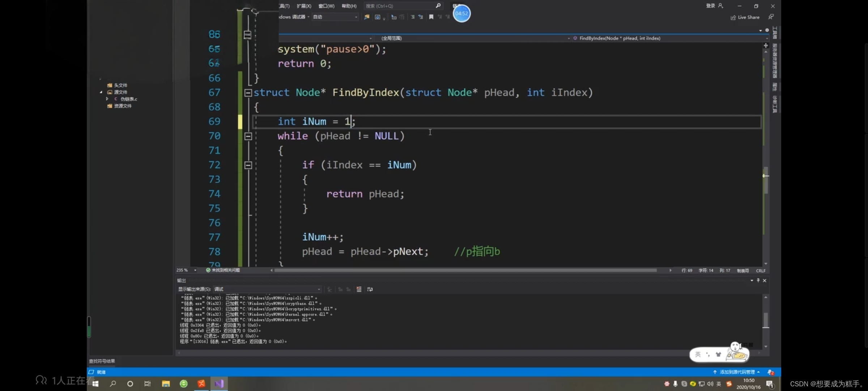This screenshot has height=391, width=868.
Task: Collapse the 源文件 folder in Solution Explorer
Action: (x=101, y=92)
